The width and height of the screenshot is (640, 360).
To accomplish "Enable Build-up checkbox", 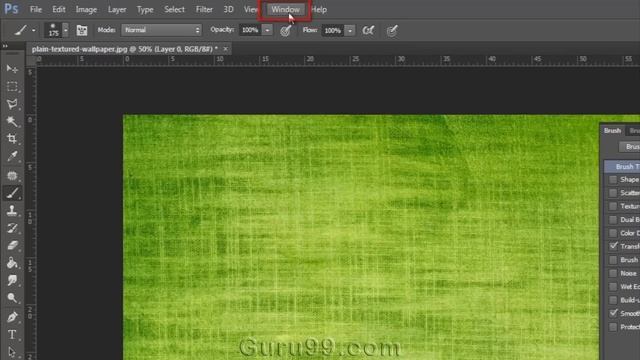I will pyautogui.click(x=613, y=300).
